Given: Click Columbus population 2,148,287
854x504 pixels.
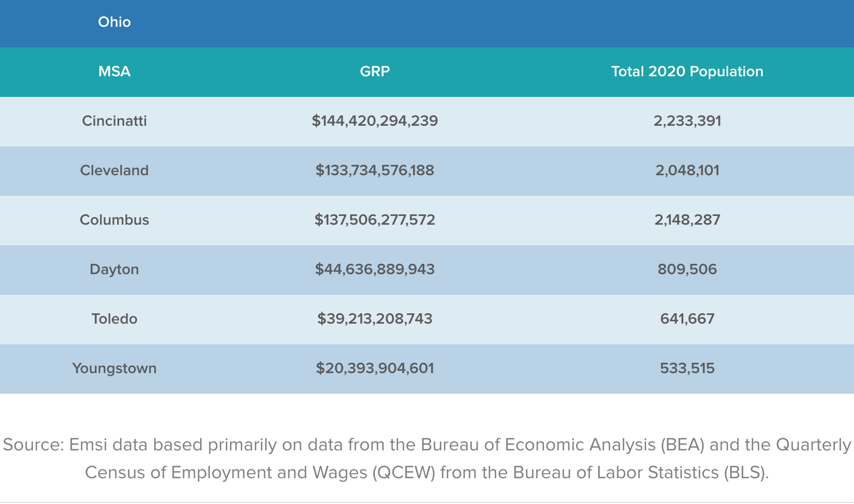Looking at the screenshot, I should pos(687,220).
